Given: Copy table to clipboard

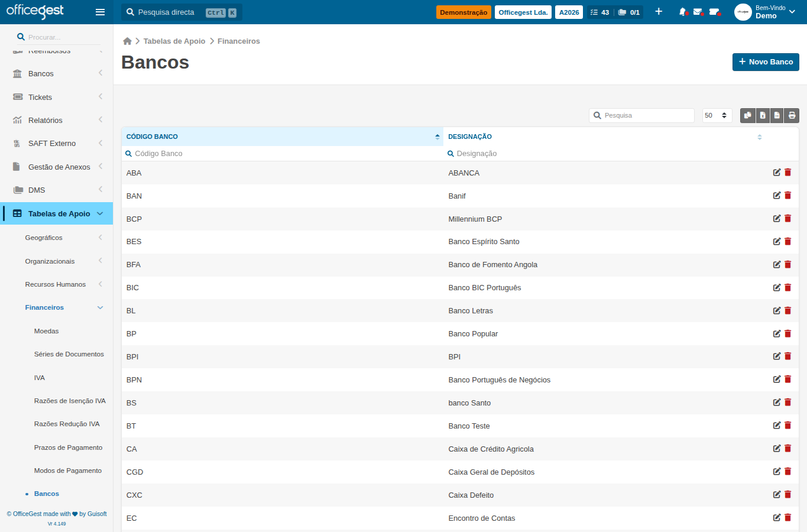Looking at the screenshot, I should [748, 115].
